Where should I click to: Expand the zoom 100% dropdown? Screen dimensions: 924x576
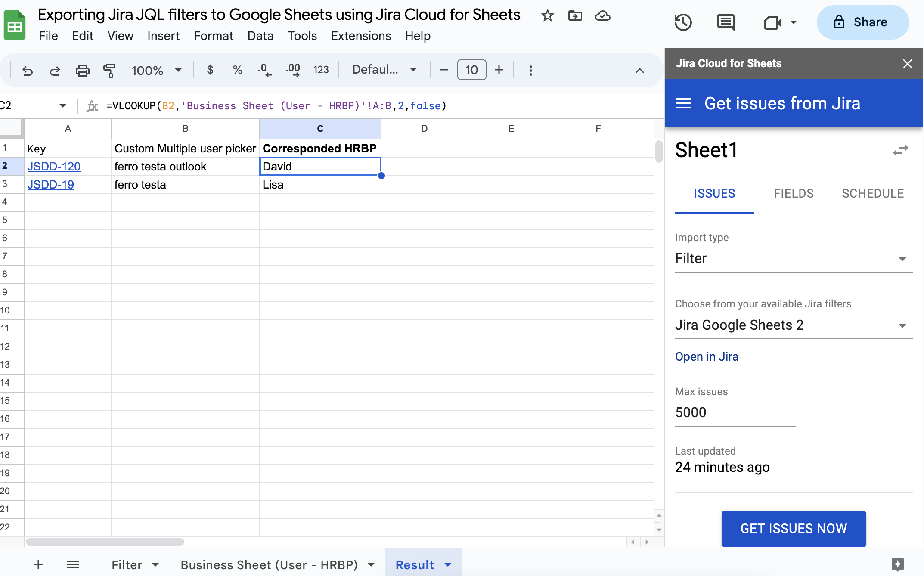pos(178,70)
